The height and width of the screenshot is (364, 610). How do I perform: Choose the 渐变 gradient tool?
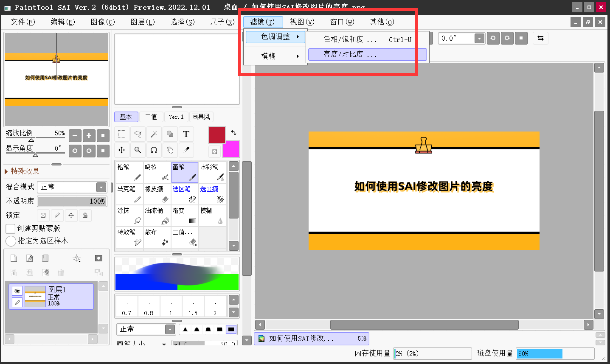(185, 216)
